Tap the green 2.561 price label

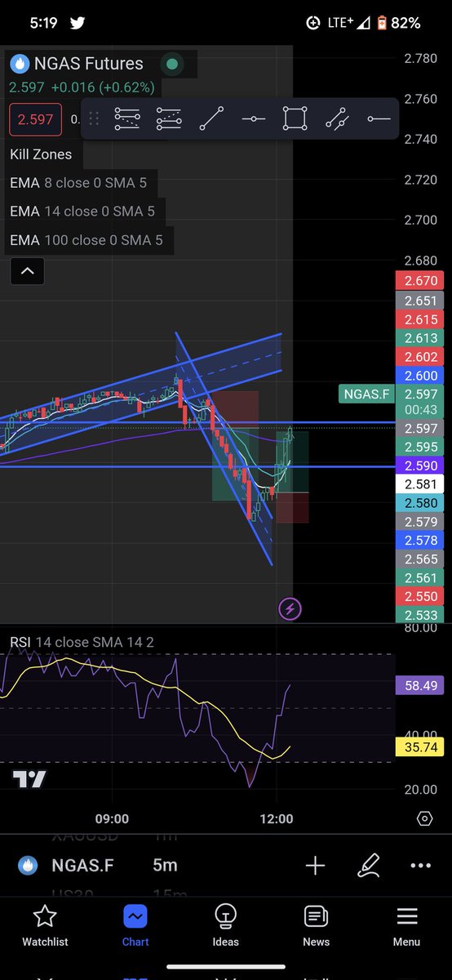[421, 578]
